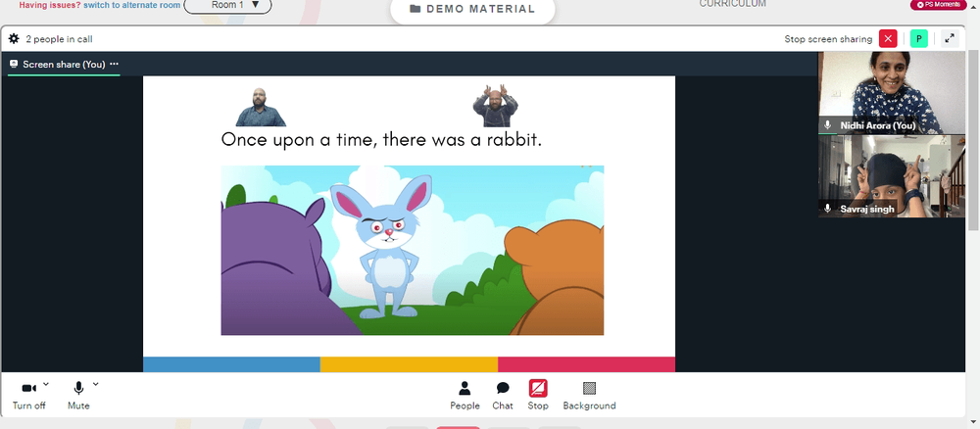The image size is (980, 429).
Task: Open the Curriculum tab
Action: [x=732, y=4]
